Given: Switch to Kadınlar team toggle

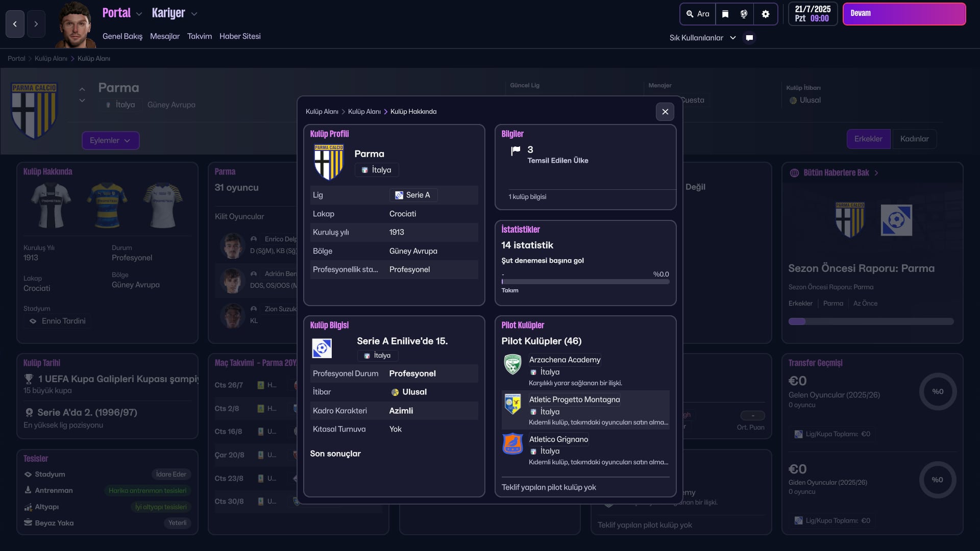Looking at the screenshot, I should tap(914, 139).
